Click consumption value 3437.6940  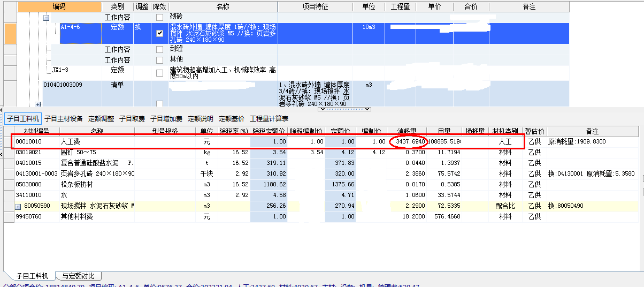(x=410, y=142)
